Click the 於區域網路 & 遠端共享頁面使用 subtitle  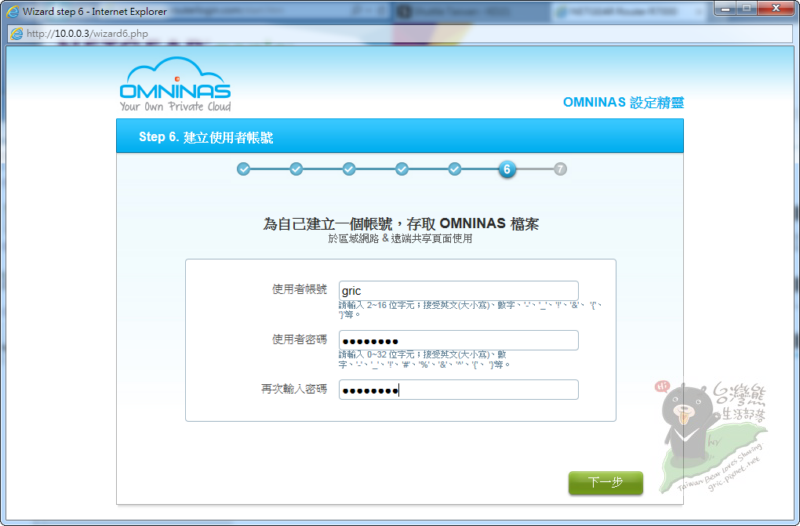pyautogui.click(x=400, y=238)
